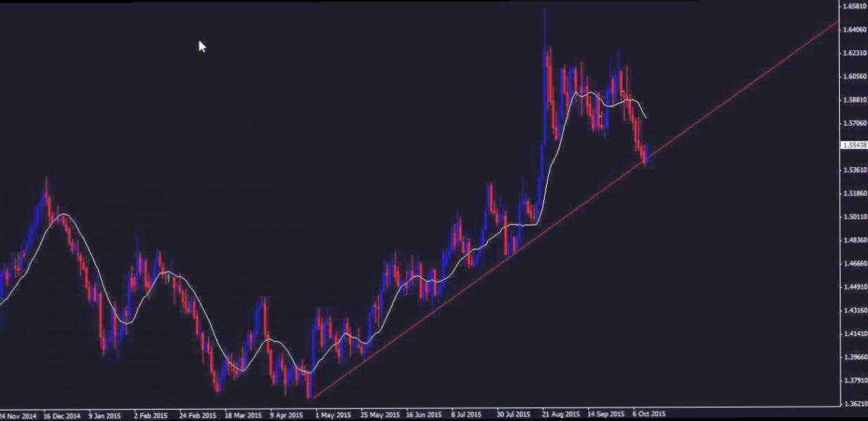Click the 18 Mar 2015 date label
Viewport: 868px width, 421px height.
click(243, 415)
